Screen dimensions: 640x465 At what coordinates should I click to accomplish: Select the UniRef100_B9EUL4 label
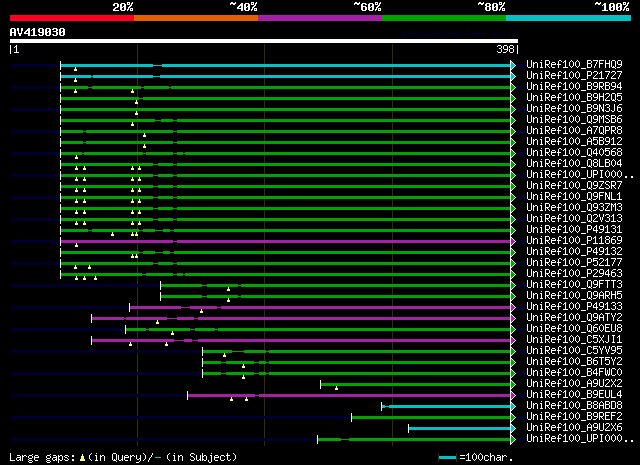574,395
